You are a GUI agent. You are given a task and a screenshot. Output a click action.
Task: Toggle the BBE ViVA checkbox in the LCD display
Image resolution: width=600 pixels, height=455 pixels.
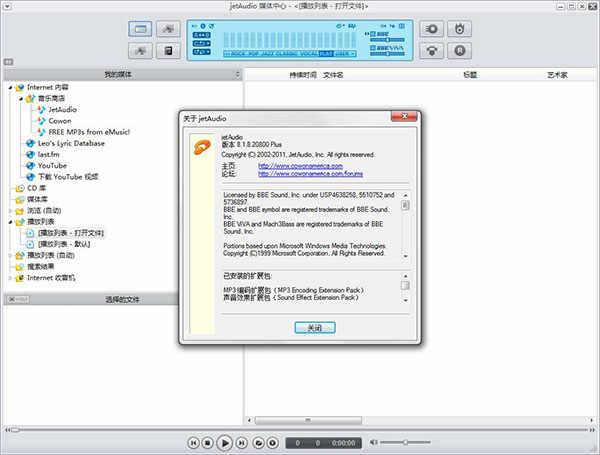(x=373, y=48)
